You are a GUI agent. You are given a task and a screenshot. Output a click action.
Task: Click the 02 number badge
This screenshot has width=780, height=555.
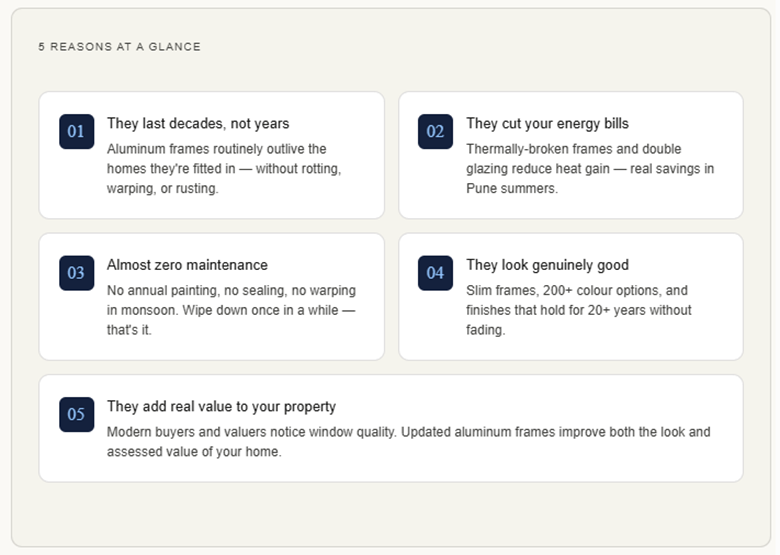[435, 131]
